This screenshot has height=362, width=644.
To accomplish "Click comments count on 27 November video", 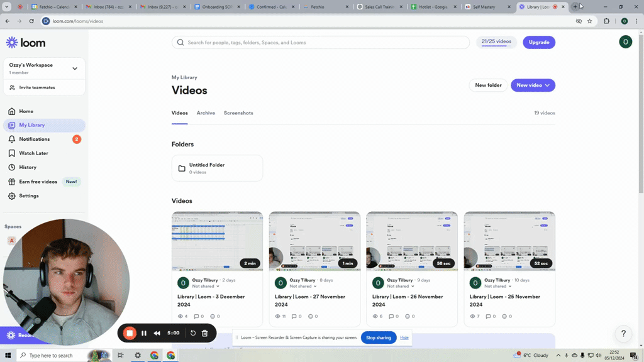I will click(297, 317).
